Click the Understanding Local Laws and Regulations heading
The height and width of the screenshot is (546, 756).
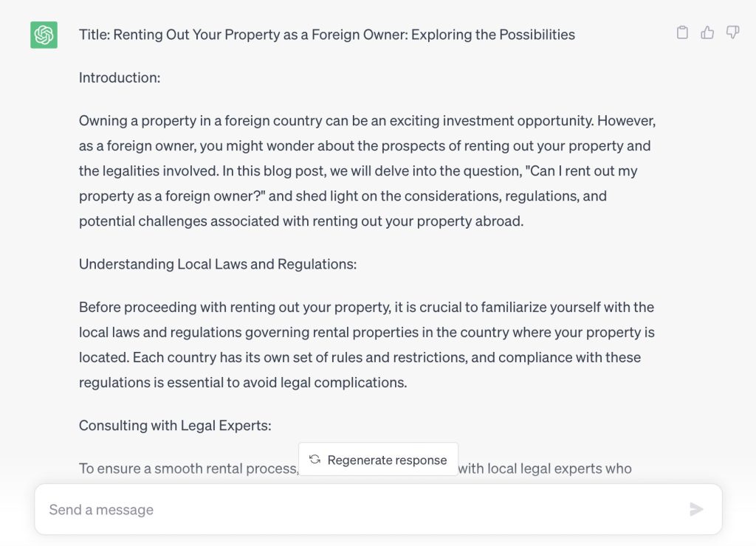pos(218,264)
